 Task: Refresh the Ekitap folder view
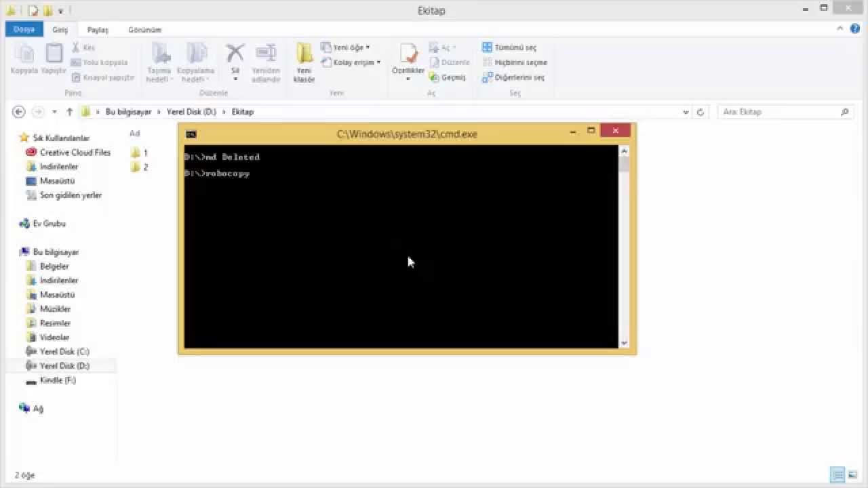[701, 112]
